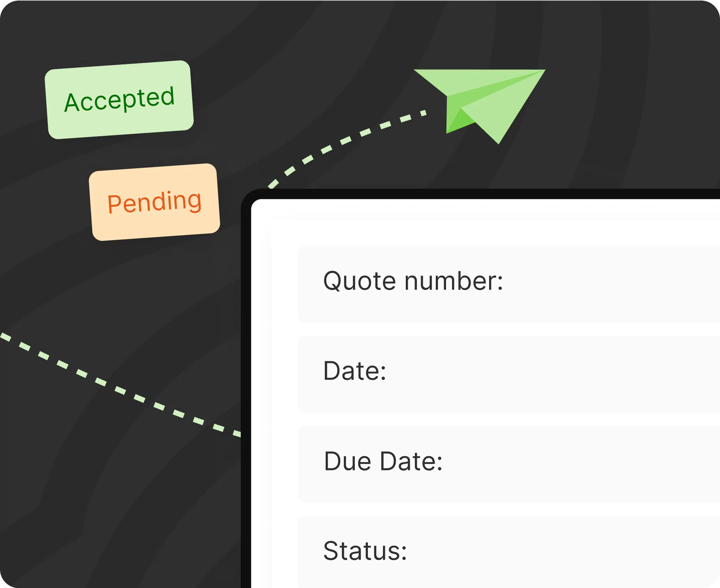Click the empty area right of Date label
The width and height of the screenshot is (720, 588).
[x=553, y=374]
